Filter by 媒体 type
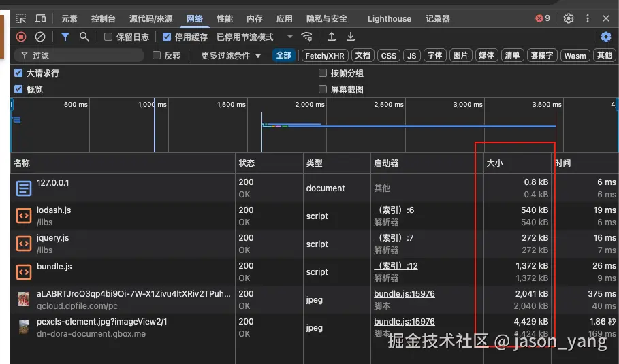619x364 pixels. [486, 56]
